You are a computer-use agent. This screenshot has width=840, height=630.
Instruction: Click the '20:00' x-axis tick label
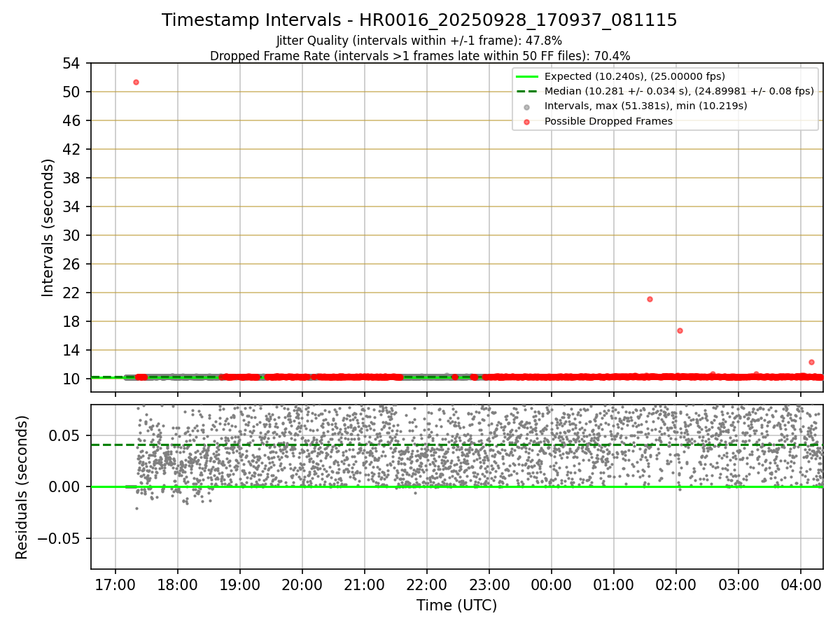[x=302, y=585]
